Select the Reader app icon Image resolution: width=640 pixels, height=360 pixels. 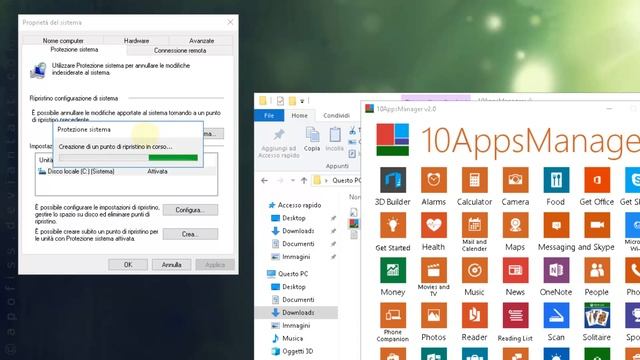coord(474,316)
